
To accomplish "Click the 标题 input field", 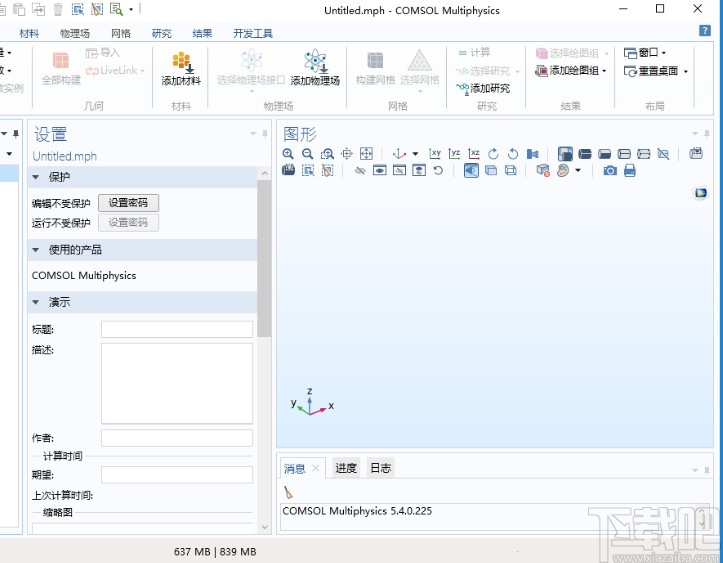I will (177, 329).
